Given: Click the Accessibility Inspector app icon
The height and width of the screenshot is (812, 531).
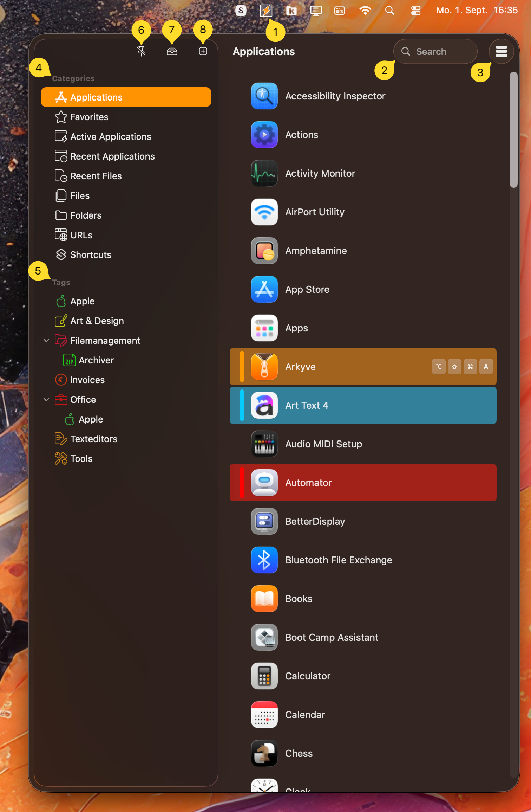Looking at the screenshot, I should pos(264,96).
